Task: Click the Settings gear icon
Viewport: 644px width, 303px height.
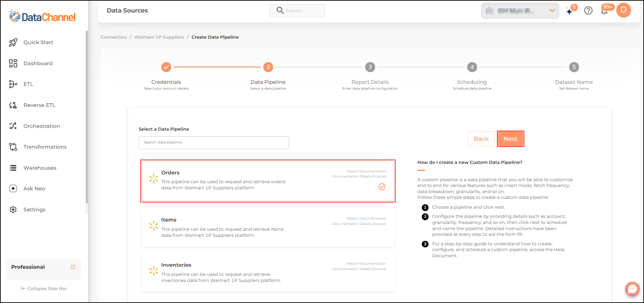Action: tap(13, 210)
